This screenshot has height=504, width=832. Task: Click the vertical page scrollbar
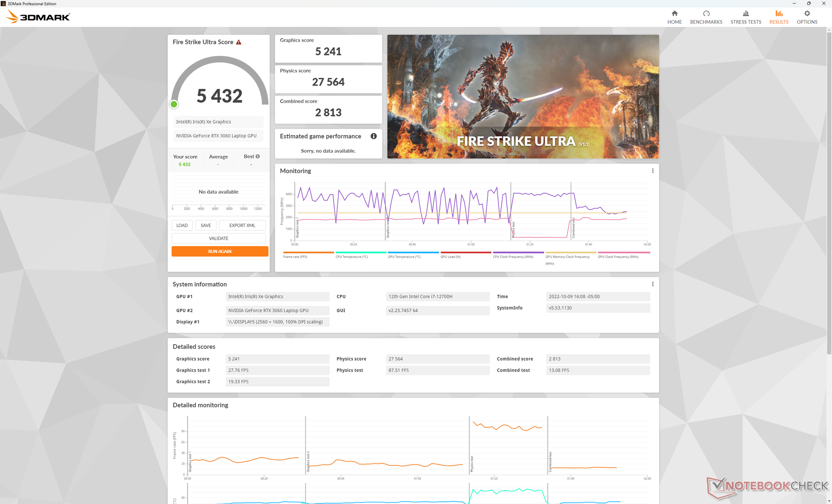pyautogui.click(x=829, y=173)
